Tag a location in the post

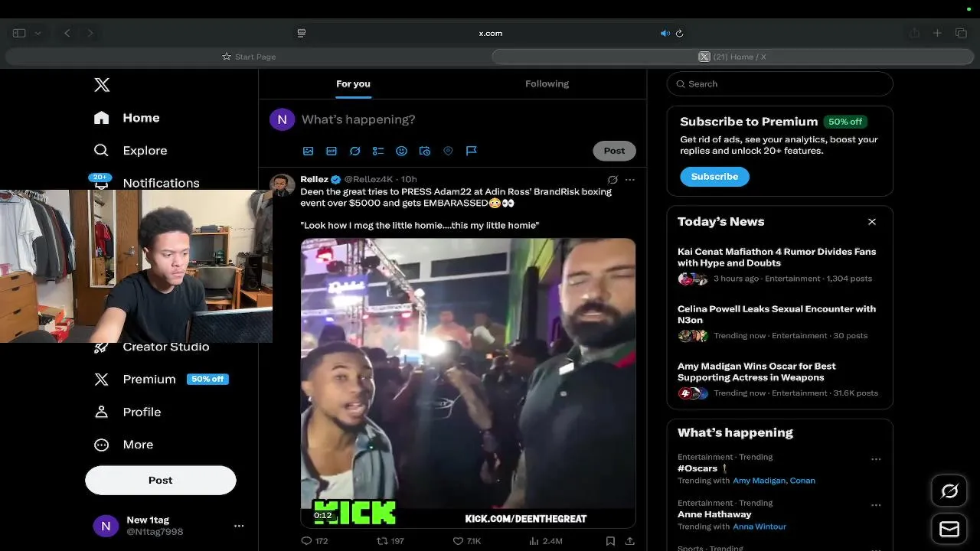448,151
